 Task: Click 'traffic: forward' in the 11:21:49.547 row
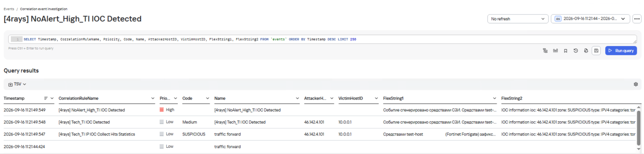228,134
